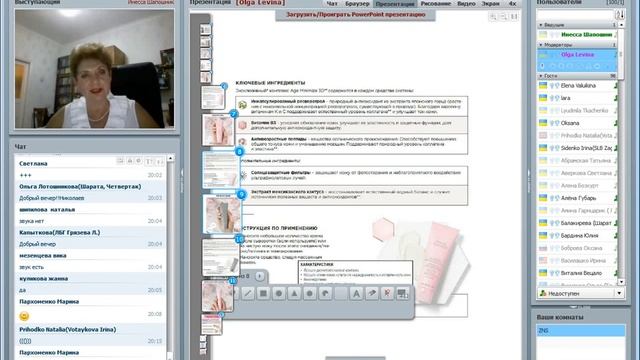Click the green user icon beside Iara

click(x=615, y=98)
